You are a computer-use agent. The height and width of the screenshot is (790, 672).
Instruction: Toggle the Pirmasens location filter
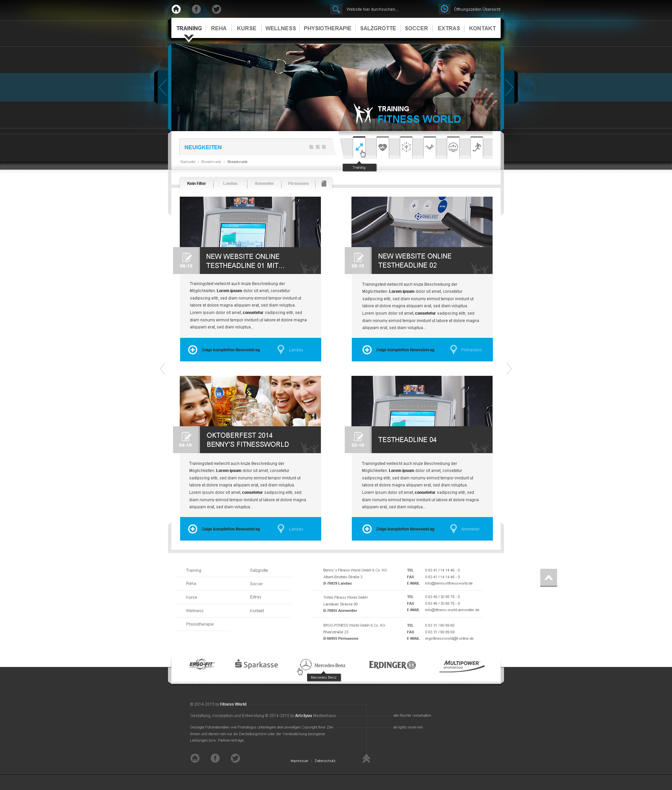[x=298, y=183]
